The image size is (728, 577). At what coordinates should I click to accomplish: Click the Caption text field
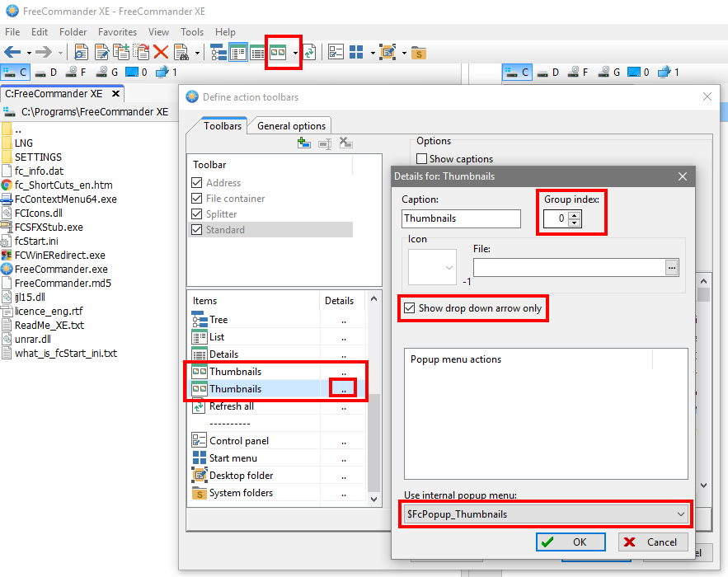(x=461, y=218)
